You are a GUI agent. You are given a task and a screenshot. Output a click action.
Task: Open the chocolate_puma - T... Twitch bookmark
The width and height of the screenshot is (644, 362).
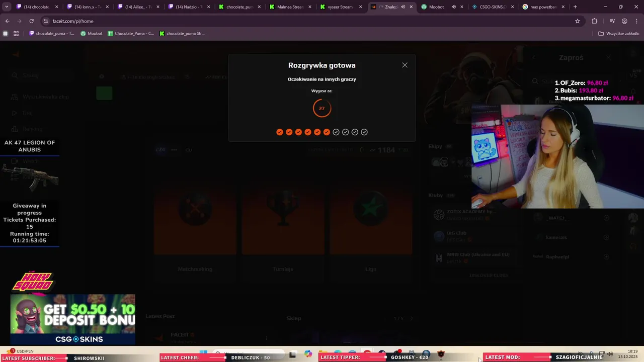(52, 34)
